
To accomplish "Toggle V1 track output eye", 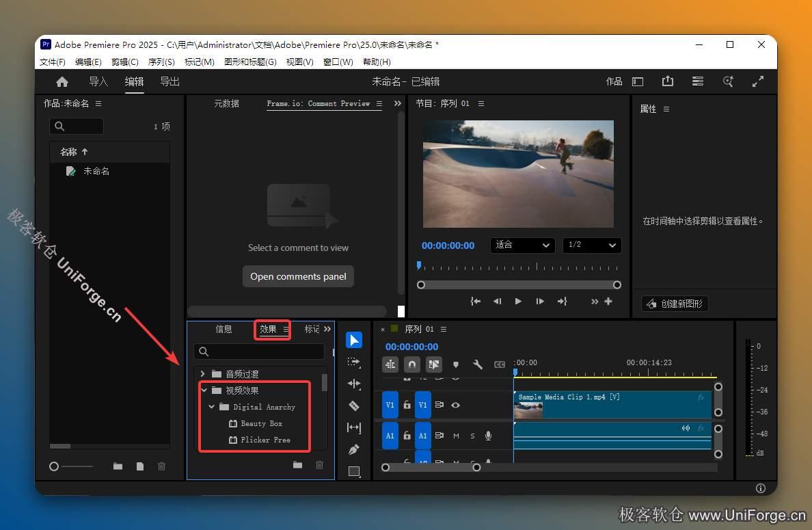I will tap(456, 405).
